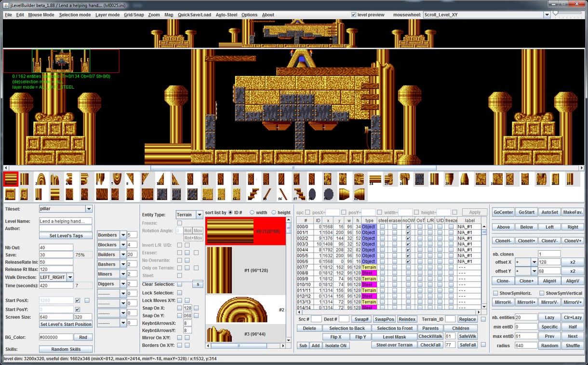This screenshot has height=365, width=588.
Task: Toggle the level preview checkbox
Action: pos(354,14)
